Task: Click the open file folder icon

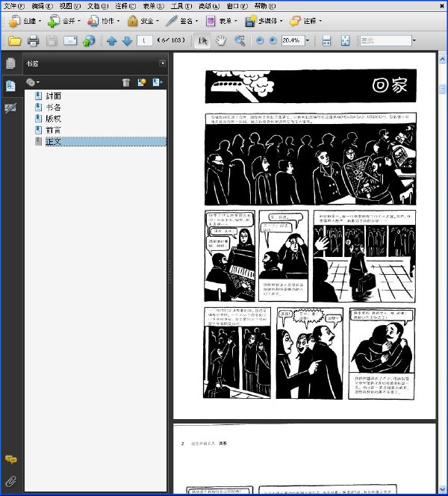Action: point(14,40)
